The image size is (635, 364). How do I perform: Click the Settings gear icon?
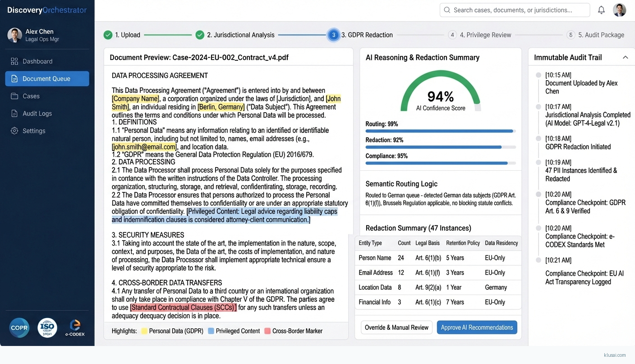click(x=14, y=131)
